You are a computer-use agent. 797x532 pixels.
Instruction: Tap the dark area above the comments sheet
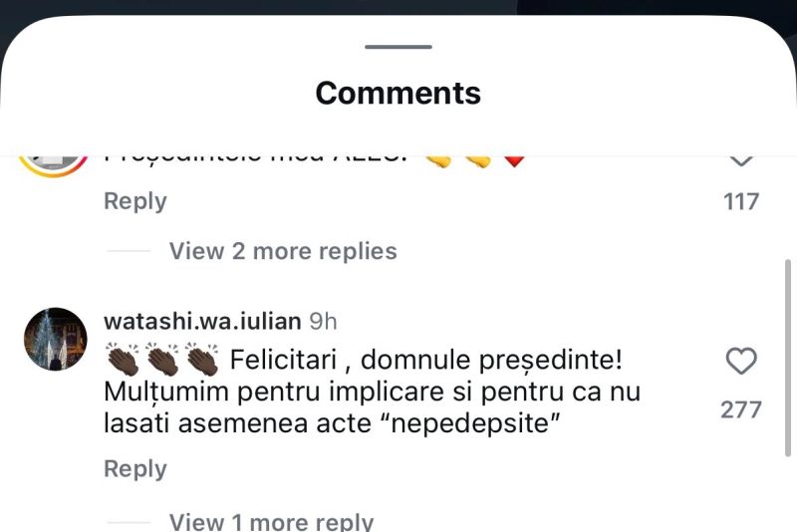[x=398, y=7]
